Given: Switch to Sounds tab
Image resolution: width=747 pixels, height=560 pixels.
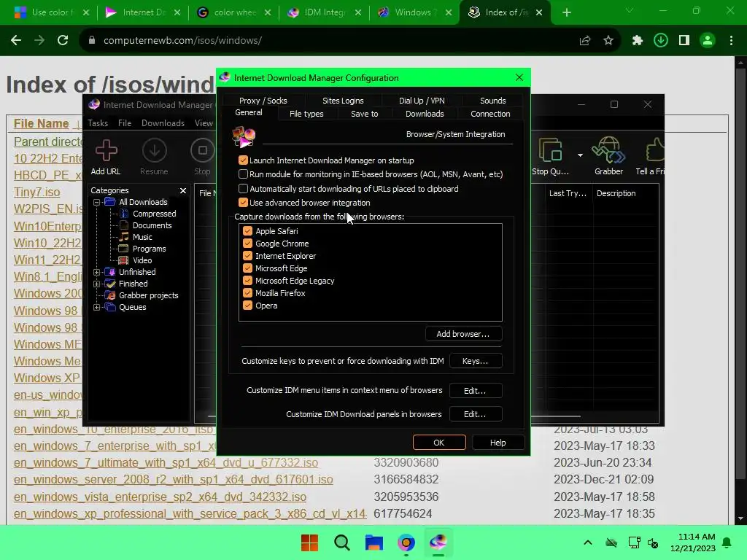Looking at the screenshot, I should click(492, 101).
